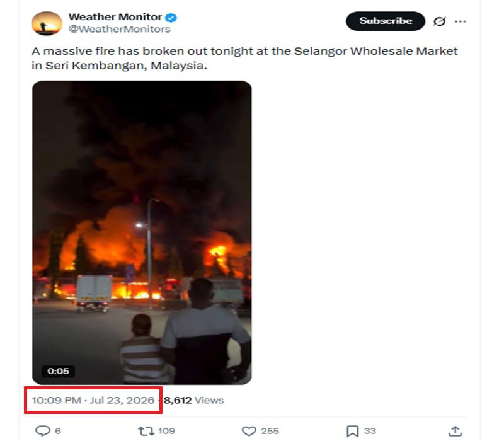The height and width of the screenshot is (441, 504).
Task: Click the Jul 23, 2026 date
Action: click(x=122, y=400)
